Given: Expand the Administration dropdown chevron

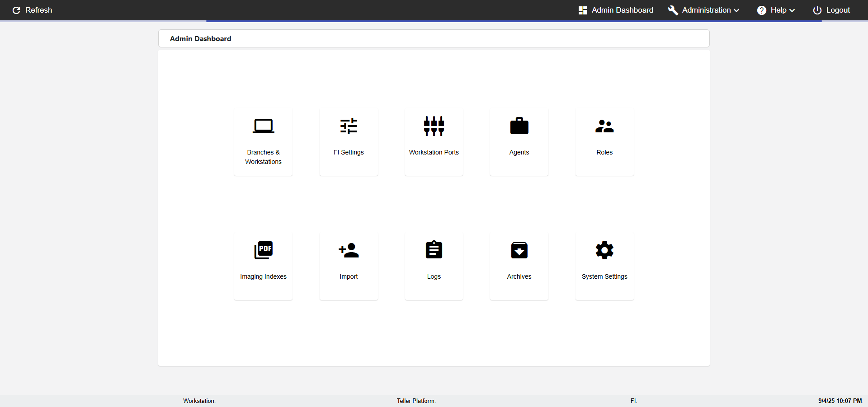Looking at the screenshot, I should coord(736,10).
